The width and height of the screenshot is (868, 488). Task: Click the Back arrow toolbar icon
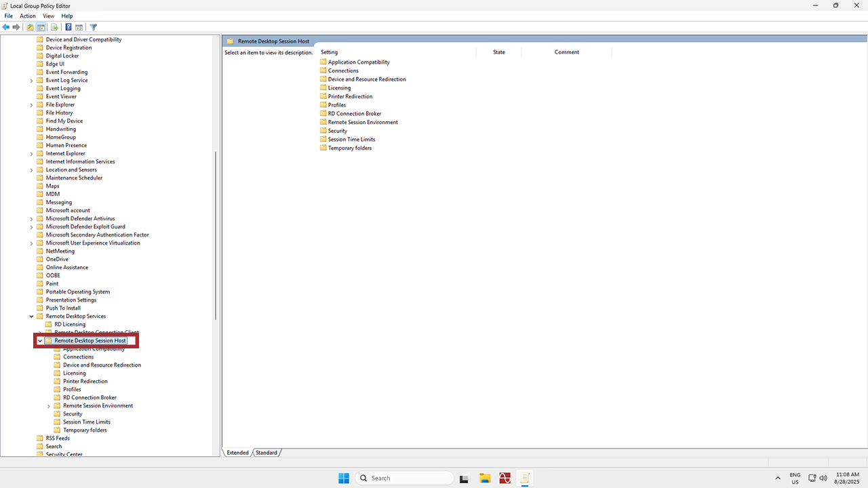(x=6, y=27)
